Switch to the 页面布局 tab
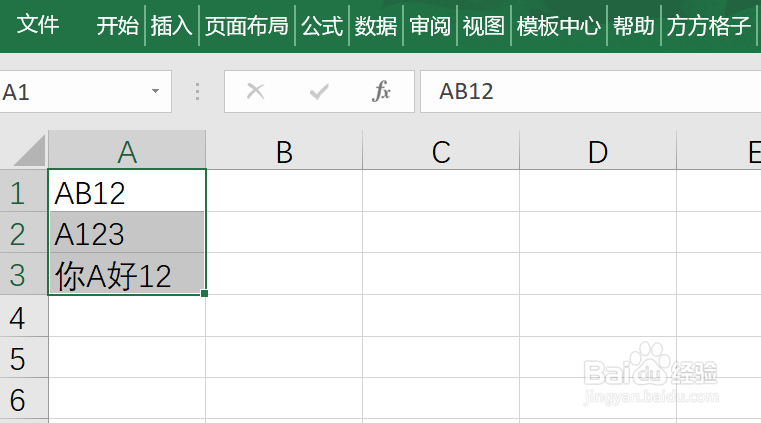Screen dimensions: 761x423 247,26
